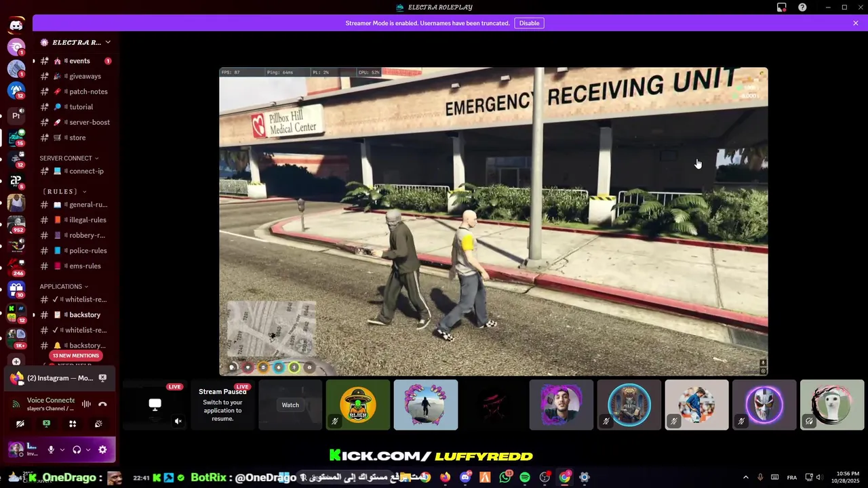Open the ems-rules channel

click(x=75, y=266)
